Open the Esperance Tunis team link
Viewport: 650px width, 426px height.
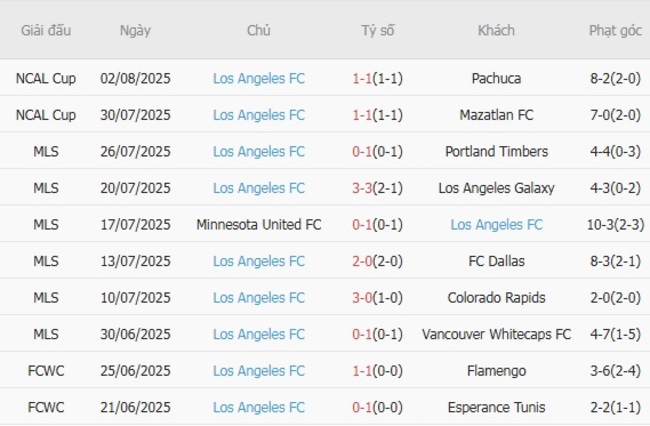[496, 407]
